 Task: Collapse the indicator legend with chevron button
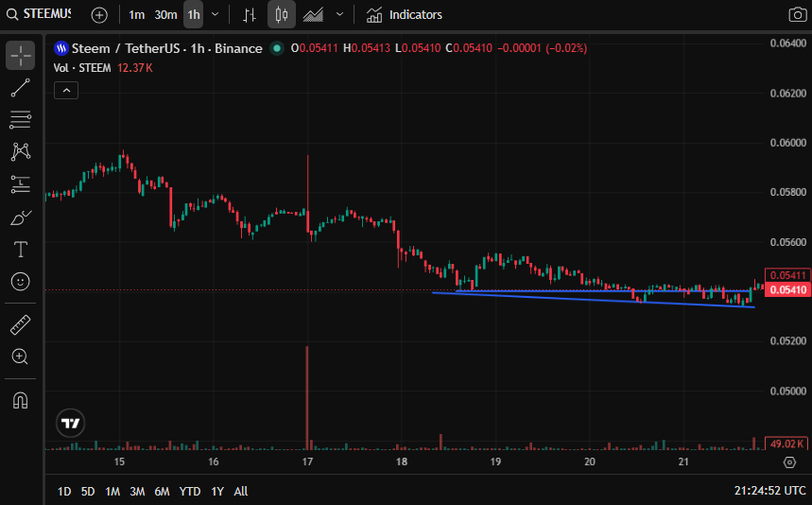point(66,91)
